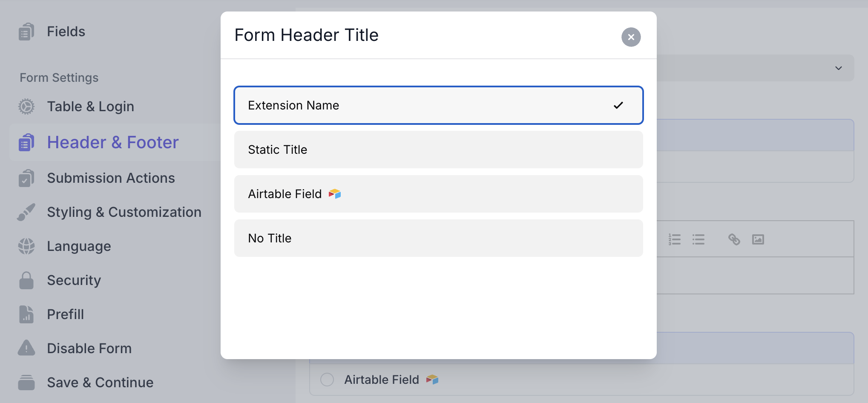Click the Disable Form warning icon
This screenshot has width=868, height=403.
coord(26,348)
